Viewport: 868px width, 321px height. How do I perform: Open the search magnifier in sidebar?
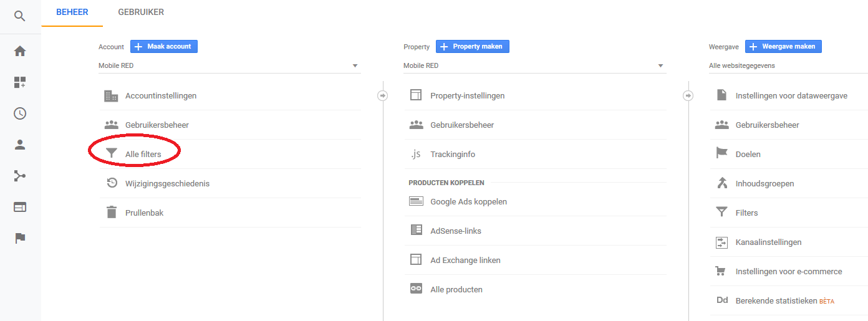tap(20, 16)
